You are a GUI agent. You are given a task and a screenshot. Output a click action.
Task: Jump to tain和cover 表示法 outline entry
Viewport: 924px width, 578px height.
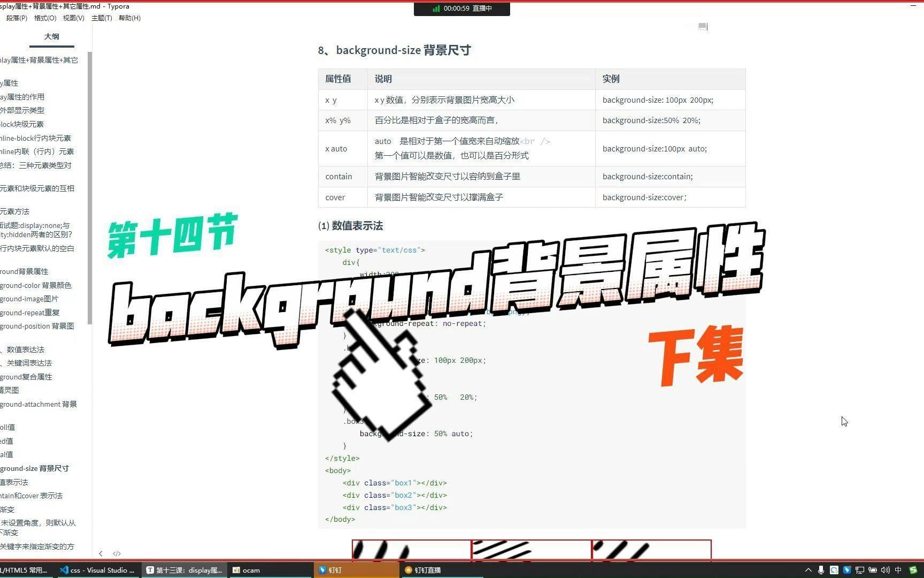pos(31,496)
